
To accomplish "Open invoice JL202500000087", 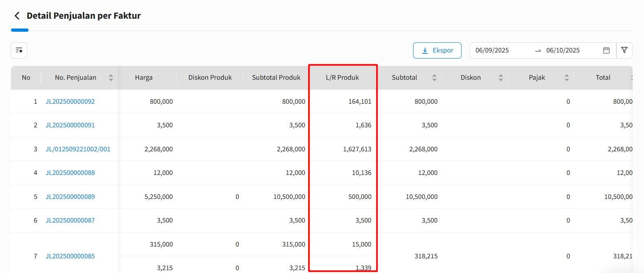I will pyautogui.click(x=70, y=221).
